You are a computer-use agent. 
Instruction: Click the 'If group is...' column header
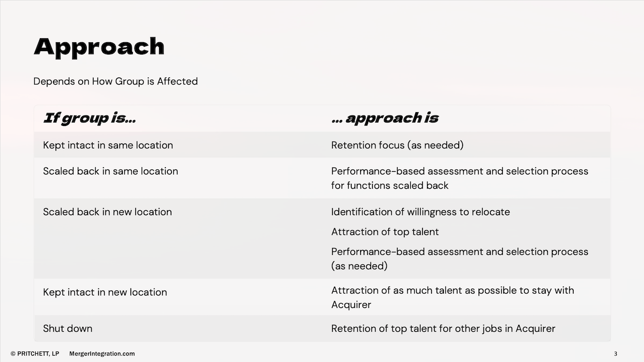point(89,118)
